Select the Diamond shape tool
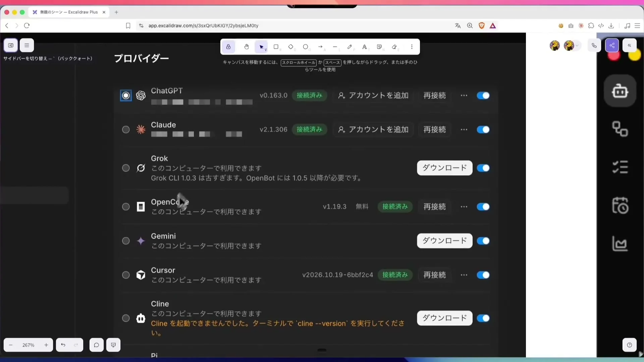 pos(291,47)
